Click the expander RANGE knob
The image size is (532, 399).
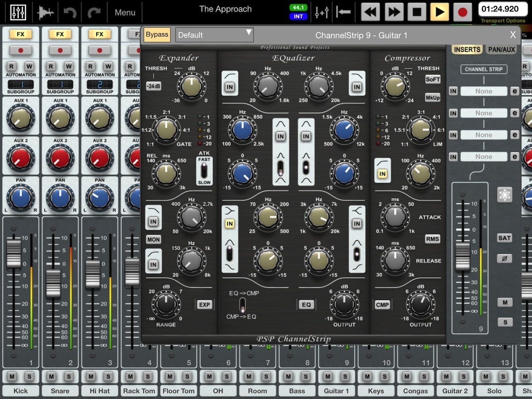coord(166,305)
